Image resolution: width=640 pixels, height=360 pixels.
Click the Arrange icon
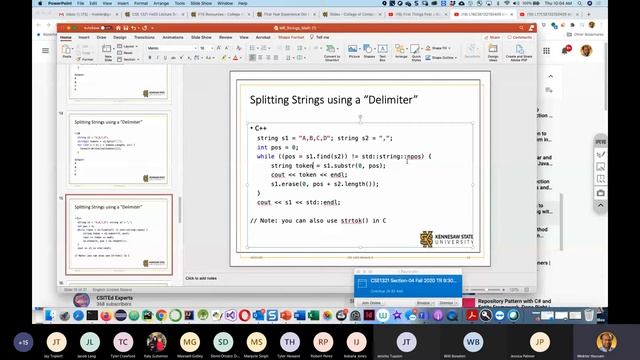400,51
